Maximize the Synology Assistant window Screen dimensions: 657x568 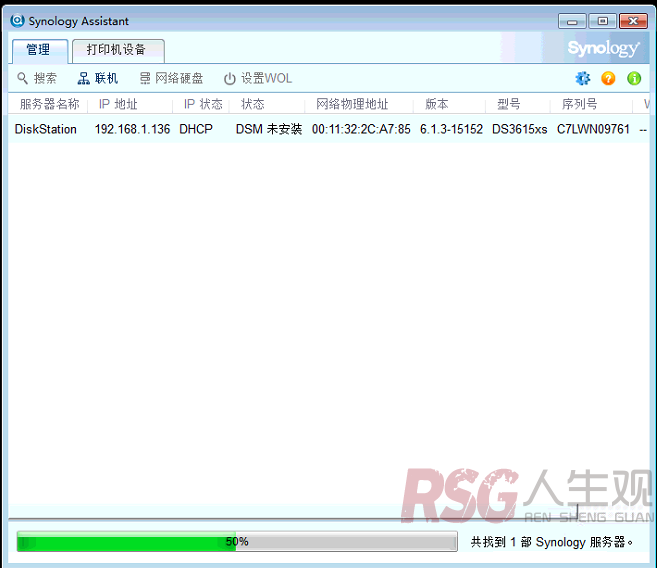coord(603,21)
